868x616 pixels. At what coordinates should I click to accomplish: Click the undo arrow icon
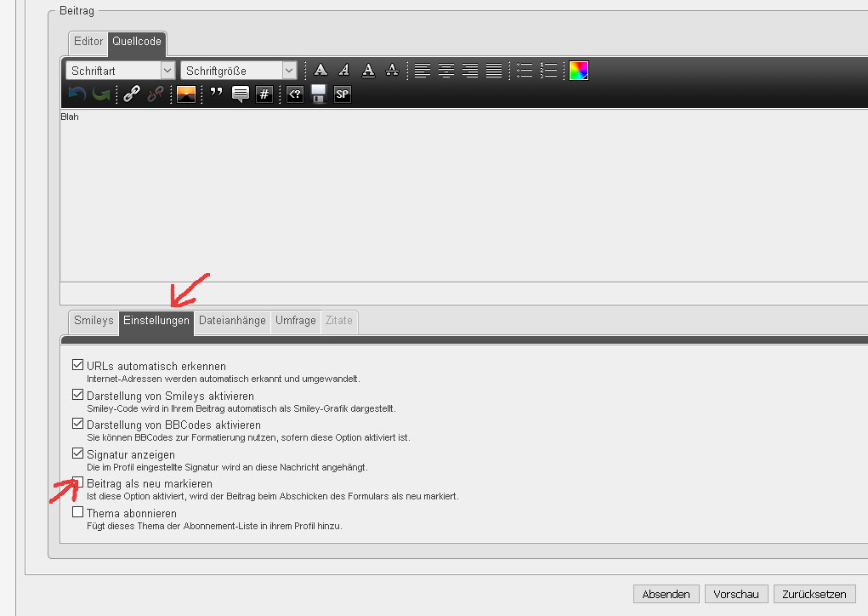(77, 94)
